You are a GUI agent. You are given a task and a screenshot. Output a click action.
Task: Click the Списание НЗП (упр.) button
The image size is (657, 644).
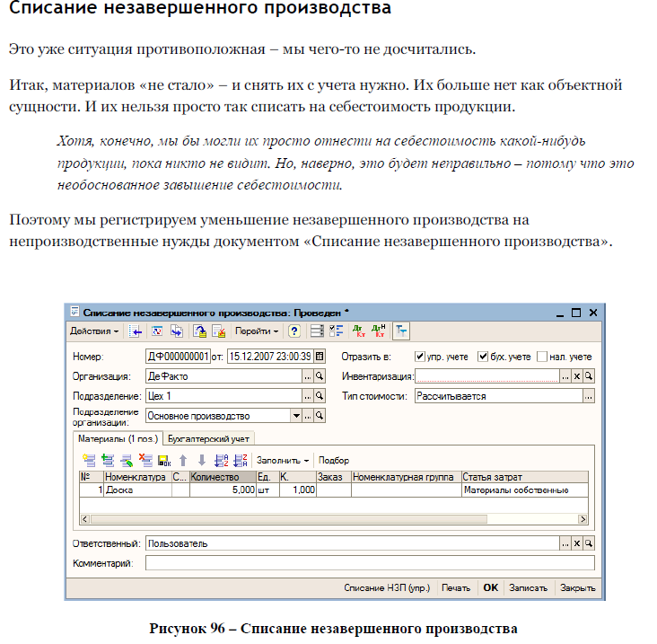point(387,588)
